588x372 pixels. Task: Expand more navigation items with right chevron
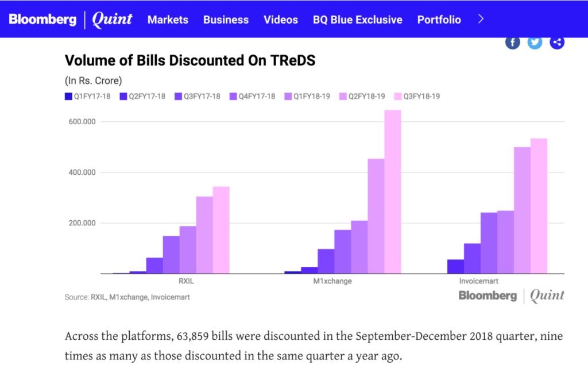coord(481,19)
